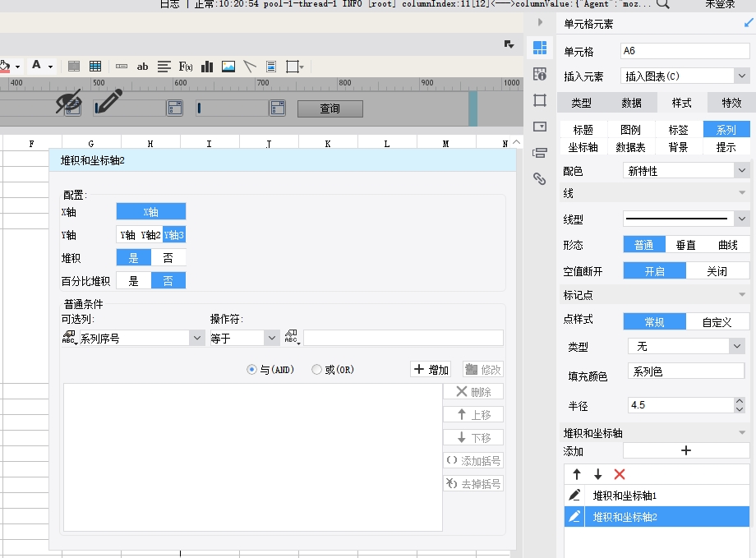
Task: Click the search magnifier icon at top
Action: pyautogui.click(x=663, y=4)
